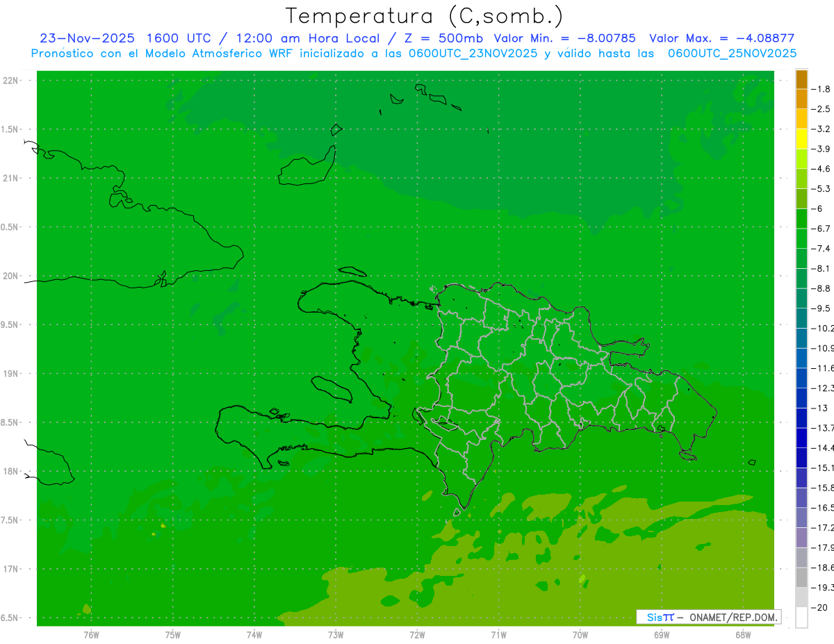Click the '-16.5' color scale value
Screen dimensions: 834x644
(x=823, y=508)
